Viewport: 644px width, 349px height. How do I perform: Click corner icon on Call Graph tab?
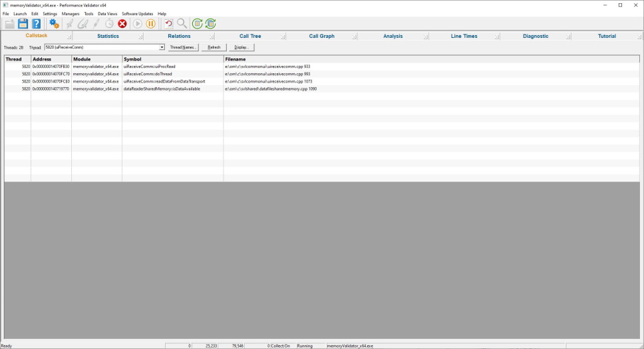[355, 37]
